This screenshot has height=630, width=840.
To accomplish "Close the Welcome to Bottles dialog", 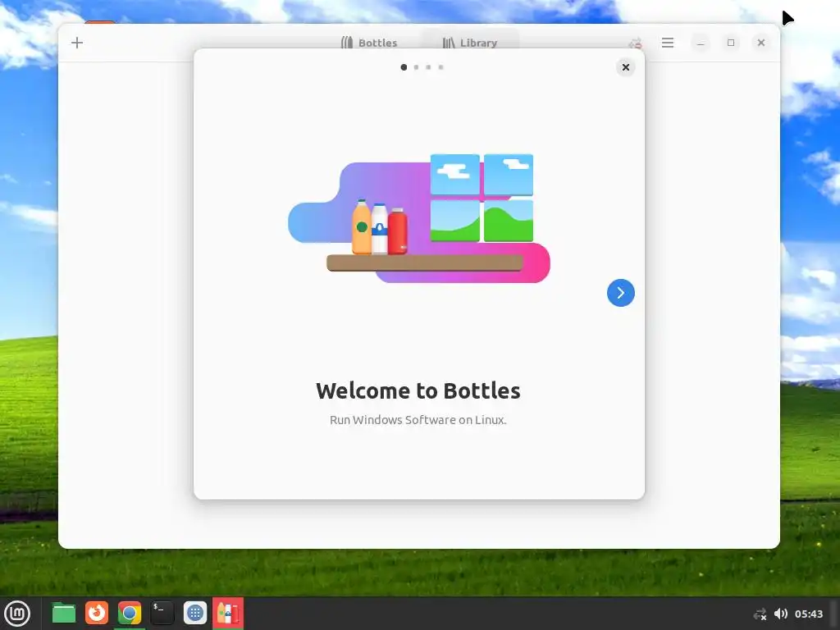I will (x=625, y=67).
